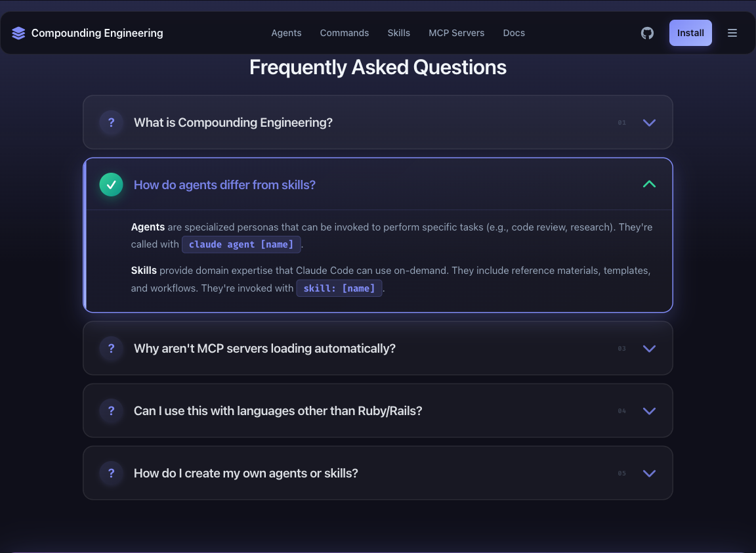
Task: Click question mark icon beside MCP servers question
Action: (x=111, y=348)
